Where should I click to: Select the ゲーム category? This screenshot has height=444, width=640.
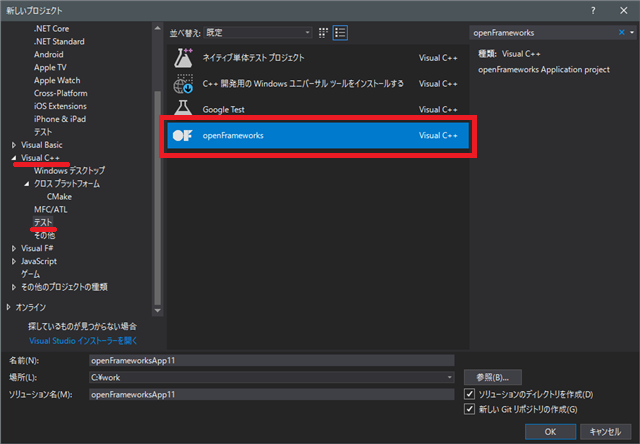(31, 274)
